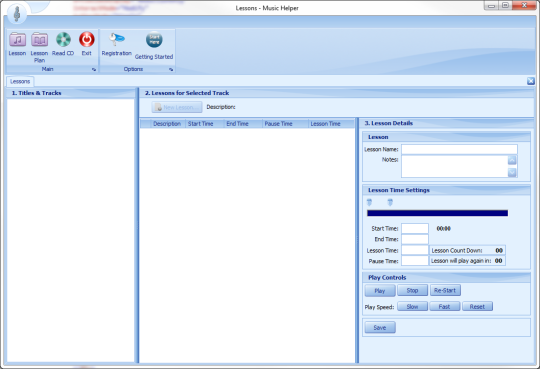The height and width of the screenshot is (369, 540).
Task: Select the Lessons tab
Action: [x=20, y=82]
